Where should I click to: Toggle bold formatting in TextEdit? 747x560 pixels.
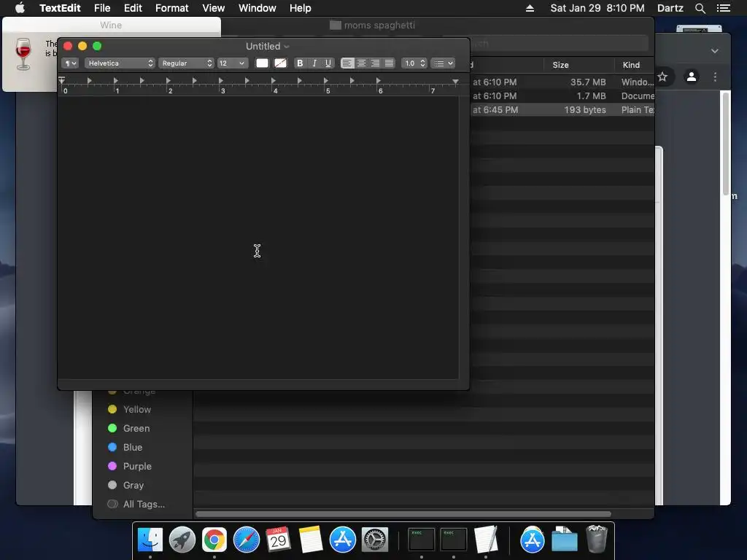click(300, 63)
